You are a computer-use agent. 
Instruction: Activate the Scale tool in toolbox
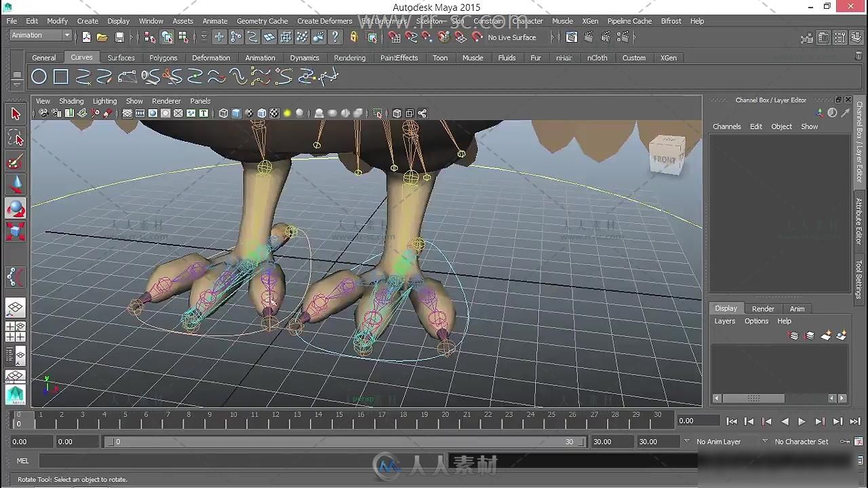coord(16,231)
